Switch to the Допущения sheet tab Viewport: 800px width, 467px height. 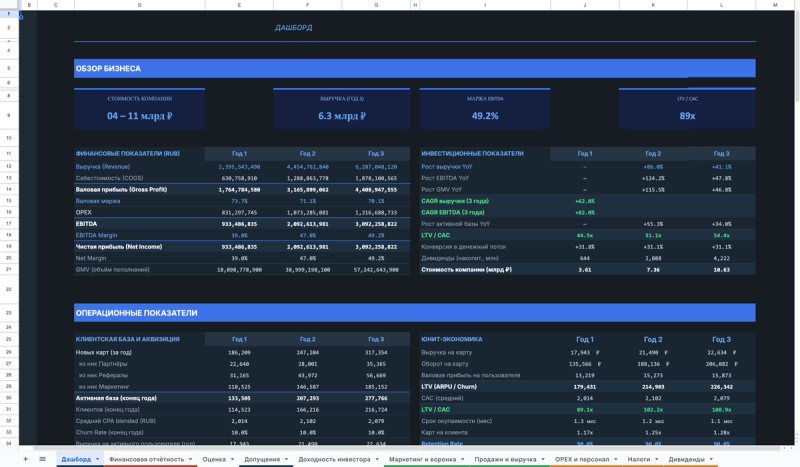click(x=262, y=459)
